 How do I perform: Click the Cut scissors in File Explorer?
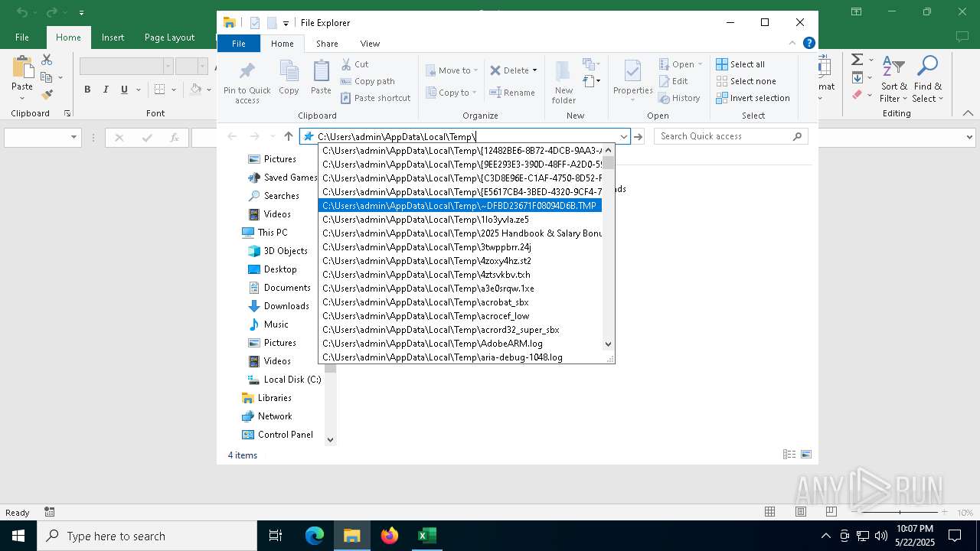pyautogui.click(x=346, y=64)
